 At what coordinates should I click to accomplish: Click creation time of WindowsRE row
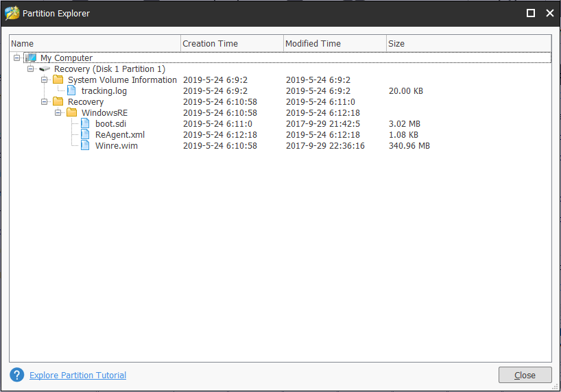click(x=220, y=112)
